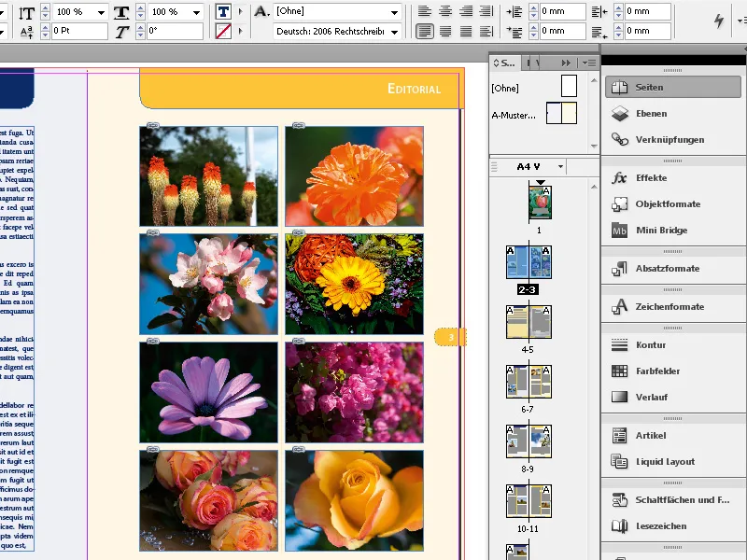
Task: Expand the collapsed panel tabs with double arrow
Action: pyautogui.click(x=566, y=63)
